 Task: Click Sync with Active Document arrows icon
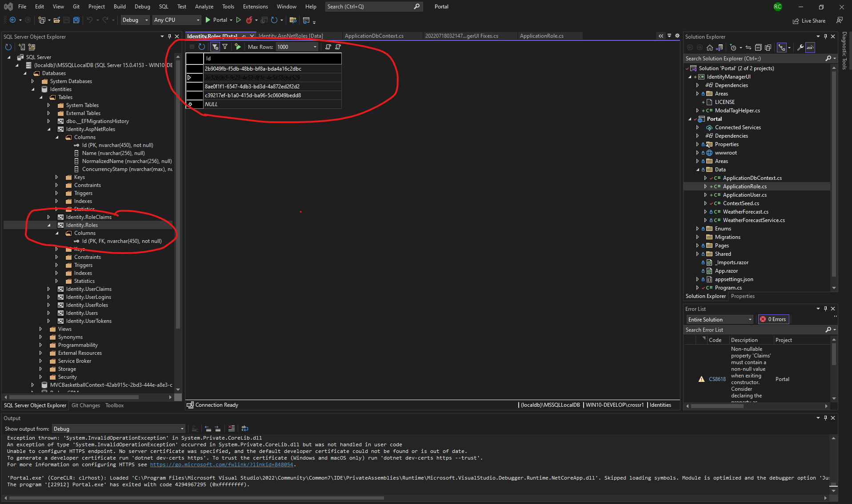tap(748, 48)
